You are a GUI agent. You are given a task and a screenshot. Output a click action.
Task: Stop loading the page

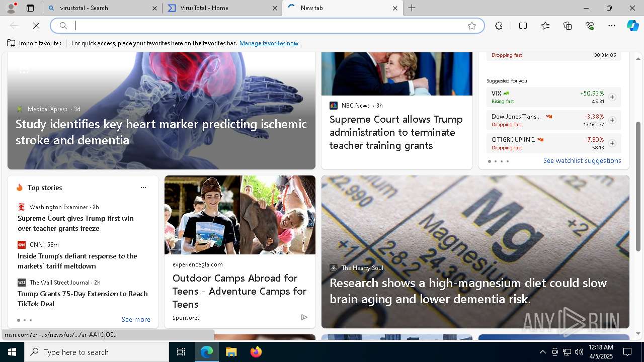pos(36,26)
